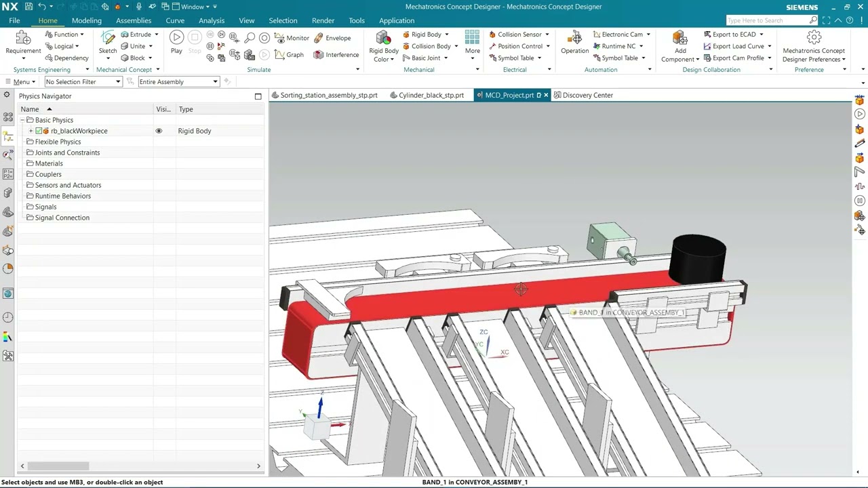The height and width of the screenshot is (488, 868).
Task: Click the Operation icon in Automation
Action: pyautogui.click(x=574, y=38)
